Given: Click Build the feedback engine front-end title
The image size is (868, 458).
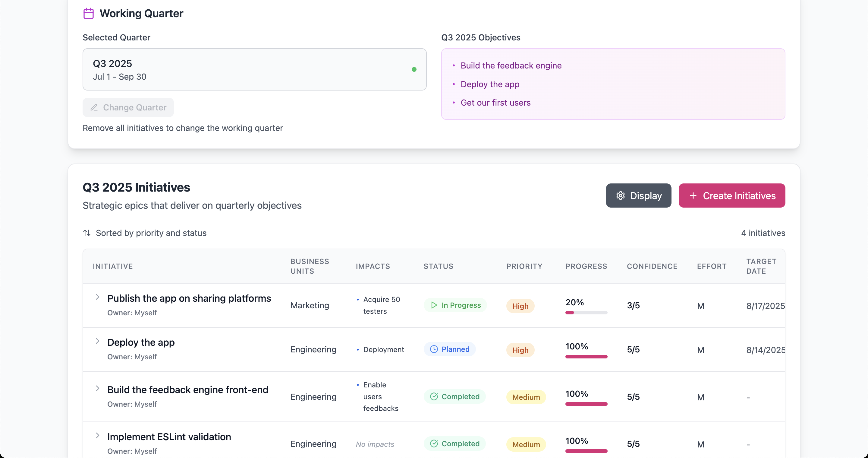Looking at the screenshot, I should pyautogui.click(x=188, y=390).
